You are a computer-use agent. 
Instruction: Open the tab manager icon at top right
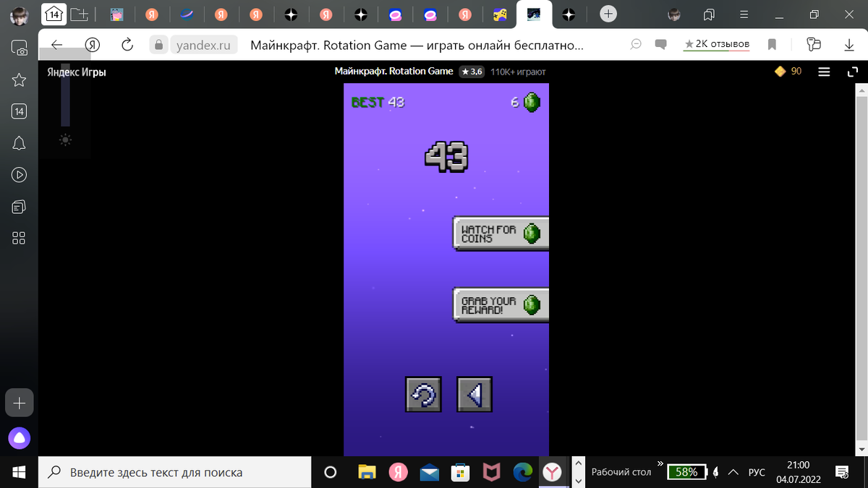click(x=710, y=14)
